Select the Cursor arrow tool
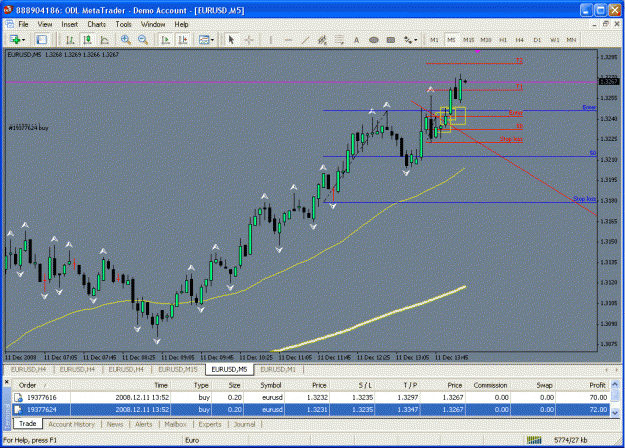 [x=231, y=39]
